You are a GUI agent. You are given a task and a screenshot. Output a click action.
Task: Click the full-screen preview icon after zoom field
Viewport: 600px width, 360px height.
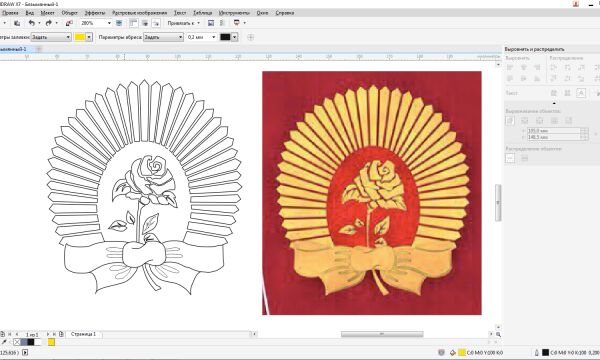point(119,23)
